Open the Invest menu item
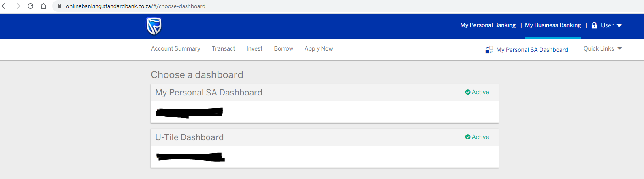 (x=254, y=48)
